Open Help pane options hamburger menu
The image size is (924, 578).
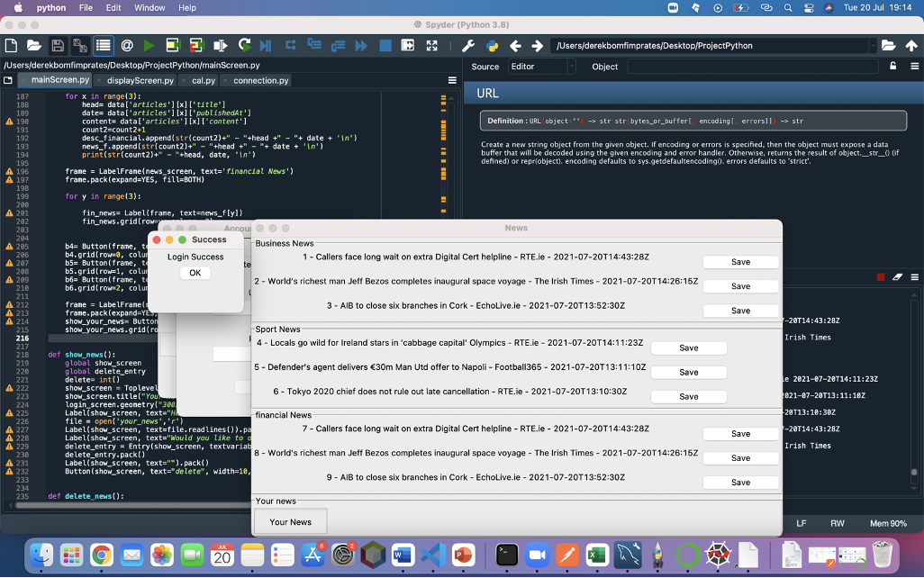click(x=915, y=66)
